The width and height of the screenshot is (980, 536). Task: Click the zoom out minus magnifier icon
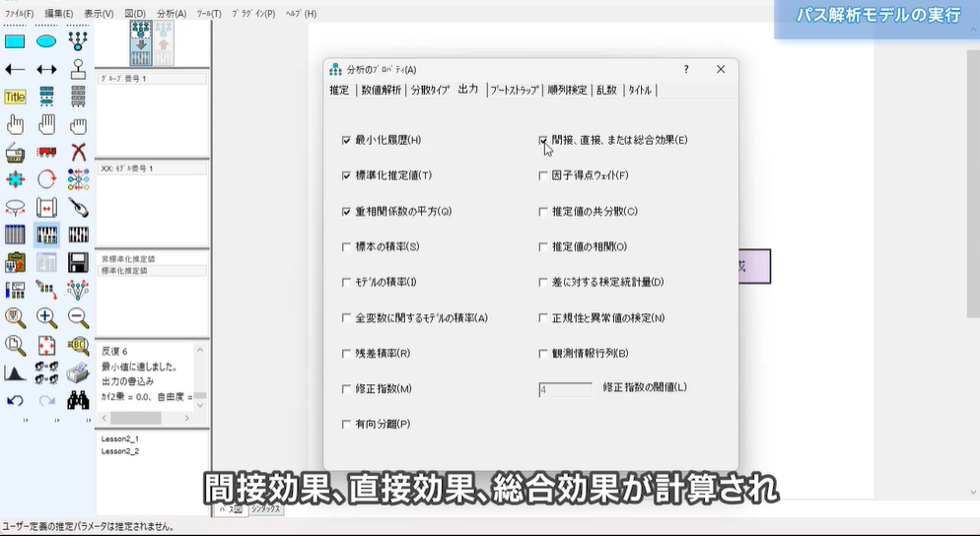(x=78, y=318)
